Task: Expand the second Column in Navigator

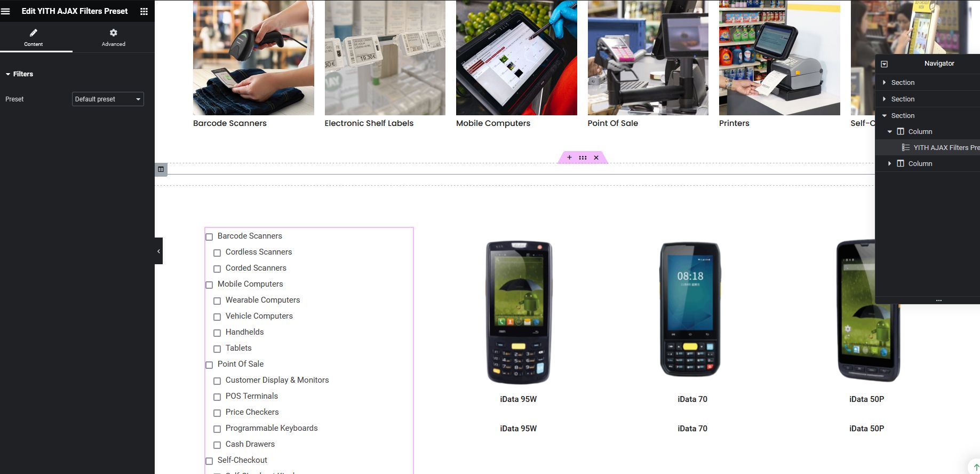Action: (x=889, y=163)
